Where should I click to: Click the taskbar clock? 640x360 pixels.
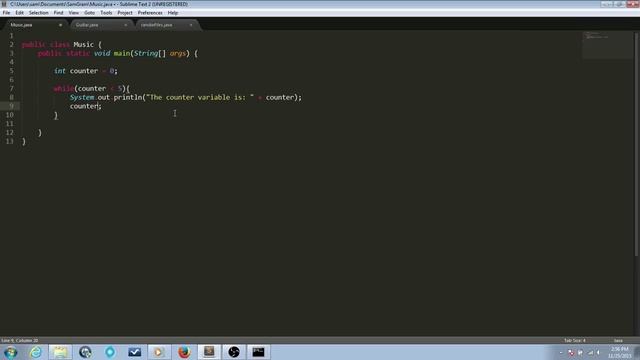(620, 352)
